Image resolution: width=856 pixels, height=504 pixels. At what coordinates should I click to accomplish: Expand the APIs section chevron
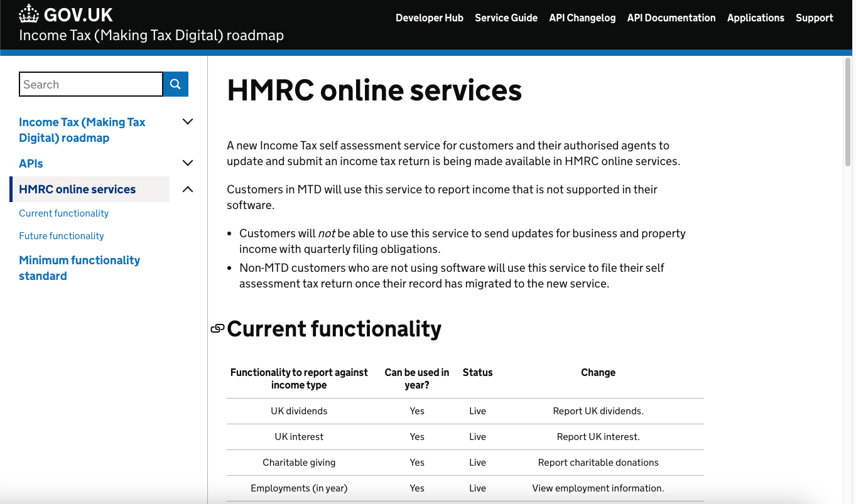click(x=187, y=163)
